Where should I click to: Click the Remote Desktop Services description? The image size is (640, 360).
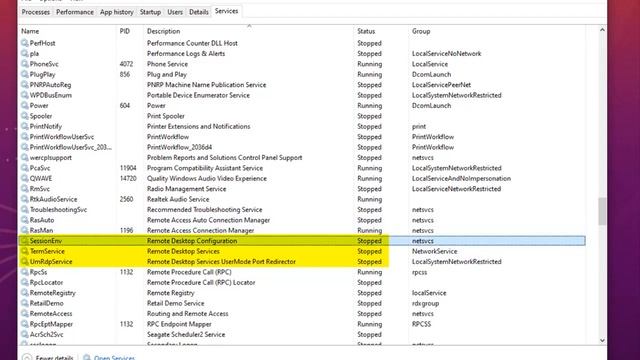pos(183,251)
